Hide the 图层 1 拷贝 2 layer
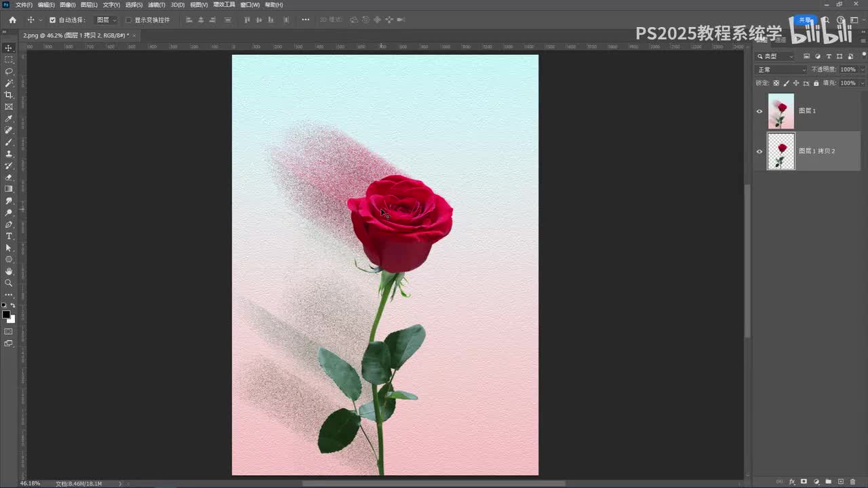 pyautogui.click(x=759, y=151)
